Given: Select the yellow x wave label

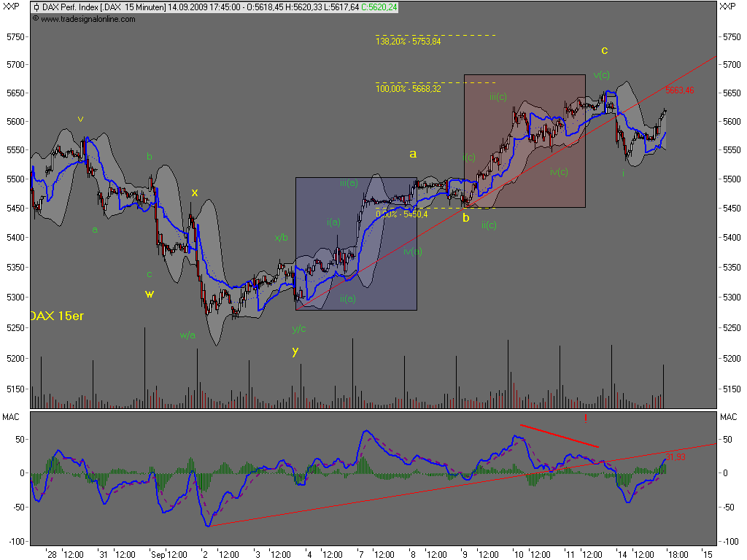Looking at the screenshot, I should click(x=194, y=192).
